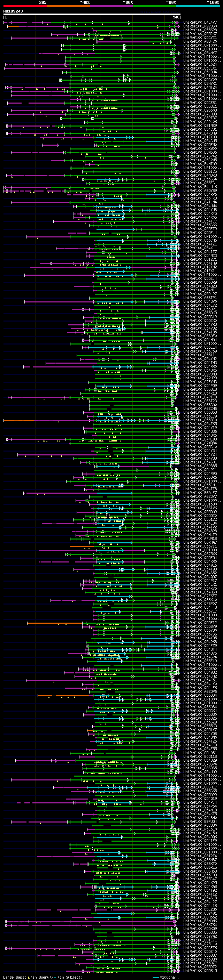
Task: Open the UniRef100_C5LZD0 hit label
Action: pyautogui.click(x=200, y=910)
